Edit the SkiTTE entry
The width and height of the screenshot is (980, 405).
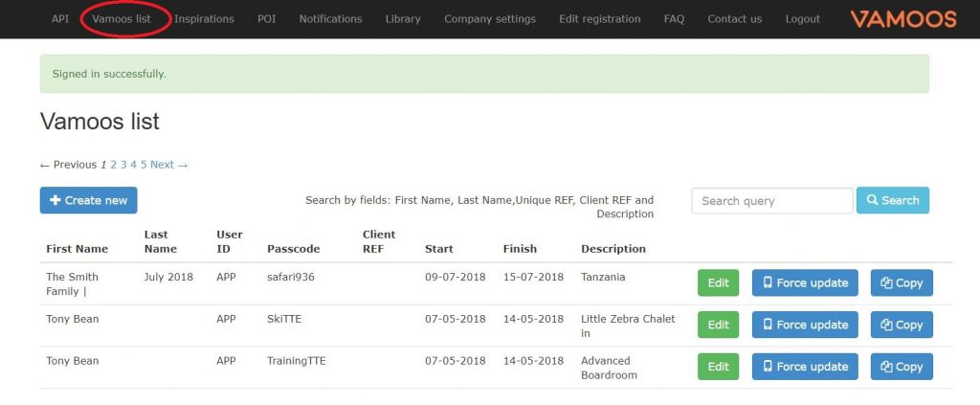point(718,325)
